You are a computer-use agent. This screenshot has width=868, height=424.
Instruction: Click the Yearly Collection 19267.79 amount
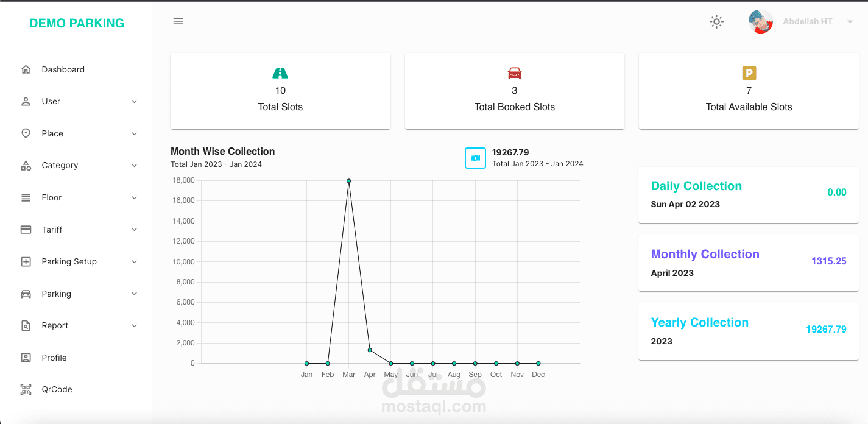click(827, 329)
